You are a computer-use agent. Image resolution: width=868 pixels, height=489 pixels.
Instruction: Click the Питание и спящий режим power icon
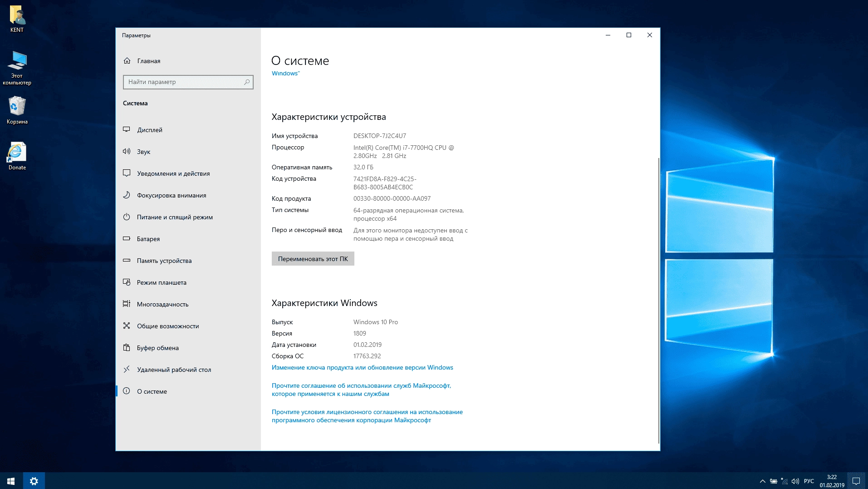point(127,217)
